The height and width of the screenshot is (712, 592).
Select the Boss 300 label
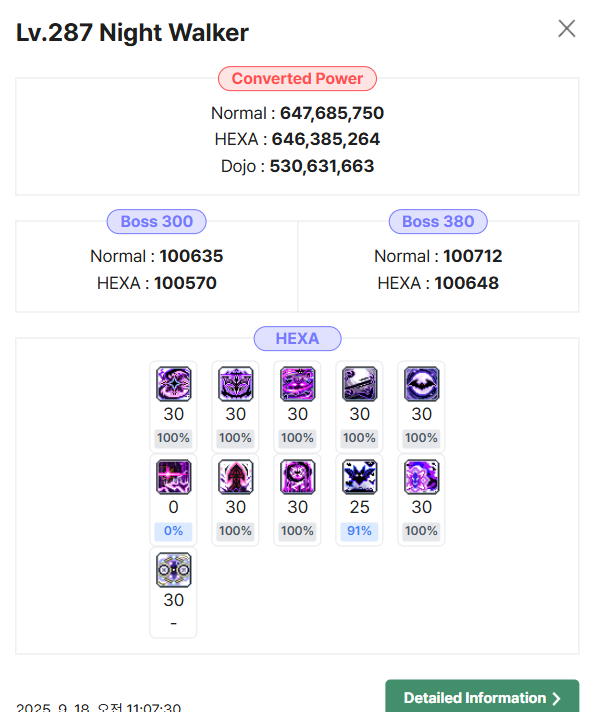[x=157, y=222]
